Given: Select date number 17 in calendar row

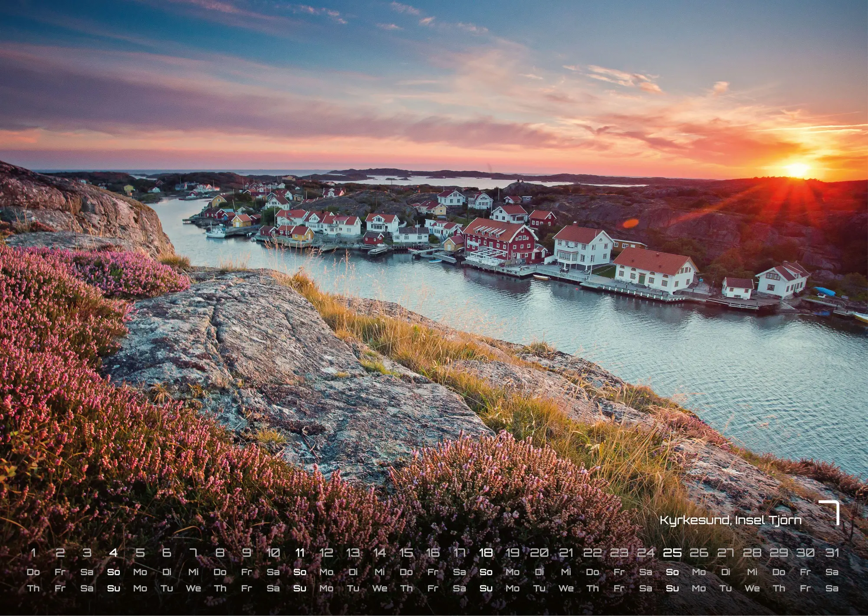Looking at the screenshot, I should (460, 553).
